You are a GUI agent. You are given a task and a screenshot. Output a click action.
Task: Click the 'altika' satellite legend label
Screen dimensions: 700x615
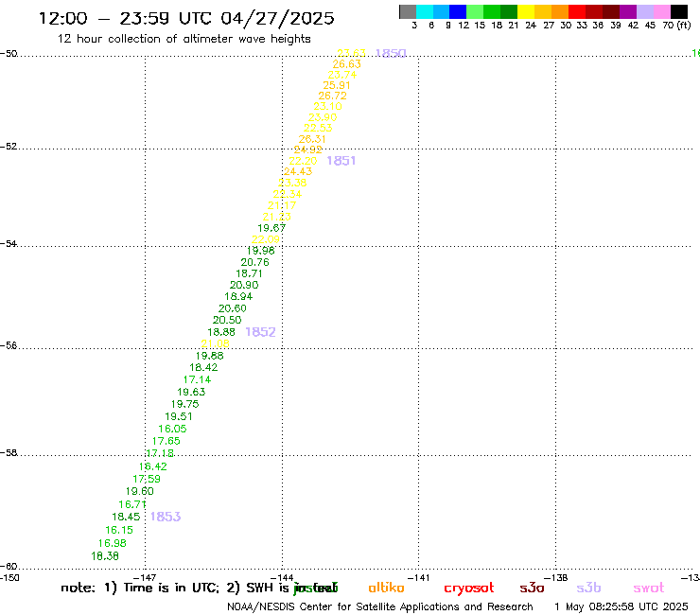pyautogui.click(x=386, y=588)
